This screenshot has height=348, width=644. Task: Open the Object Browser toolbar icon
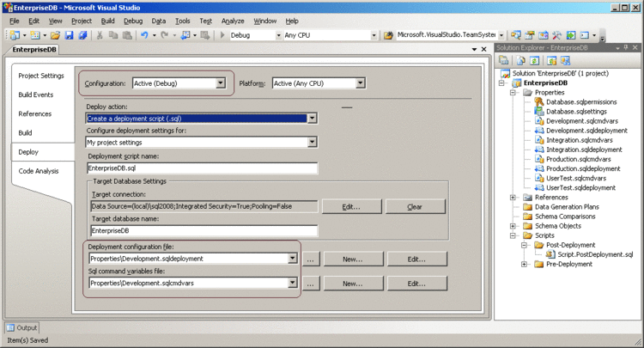[x=544, y=35]
